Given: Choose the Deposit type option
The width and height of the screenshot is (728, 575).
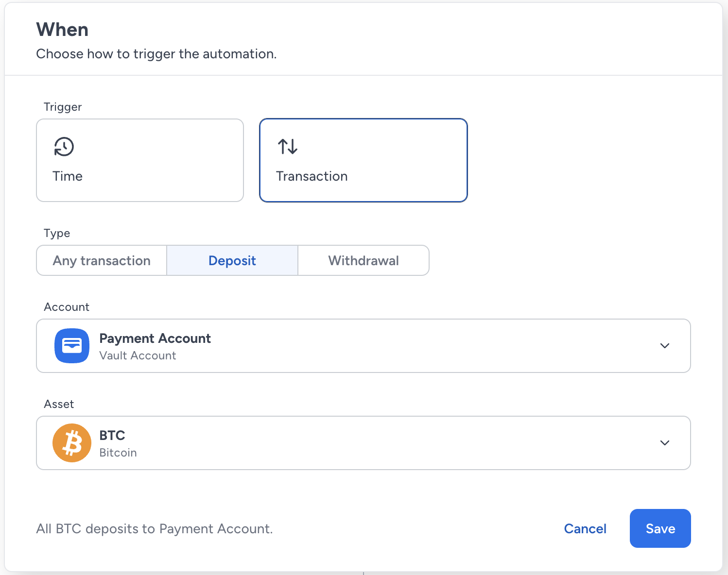Looking at the screenshot, I should pos(232,260).
